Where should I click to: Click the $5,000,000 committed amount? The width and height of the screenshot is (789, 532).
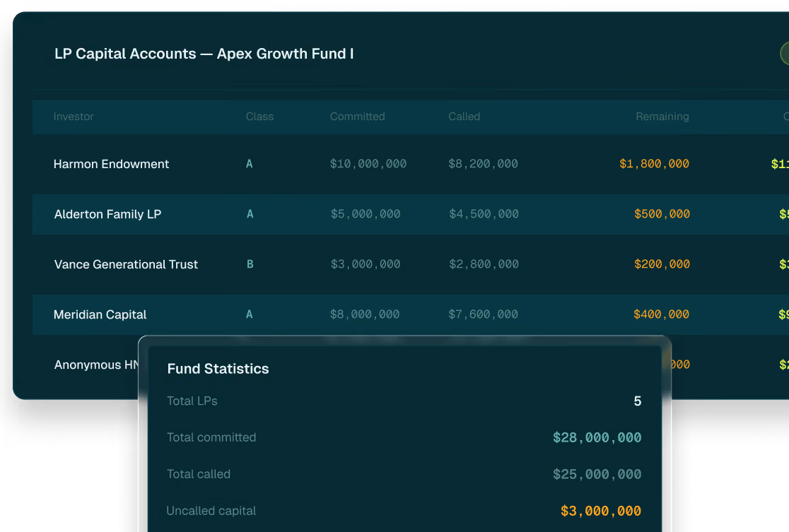point(366,214)
